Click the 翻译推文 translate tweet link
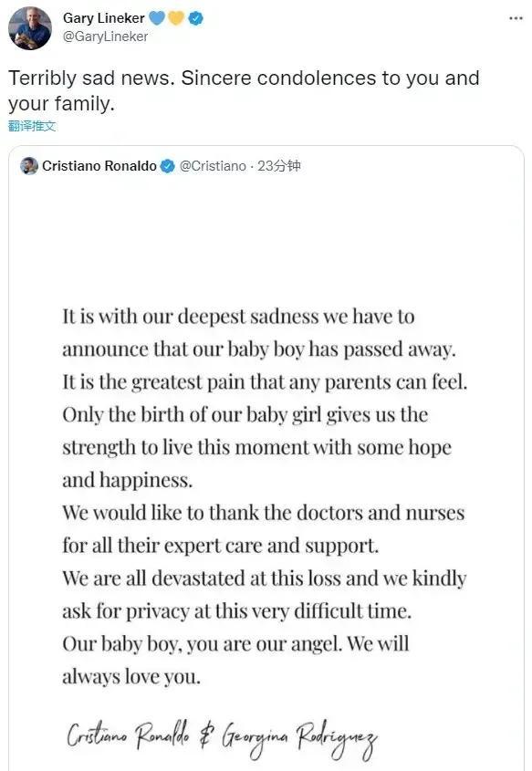 [x=32, y=126]
